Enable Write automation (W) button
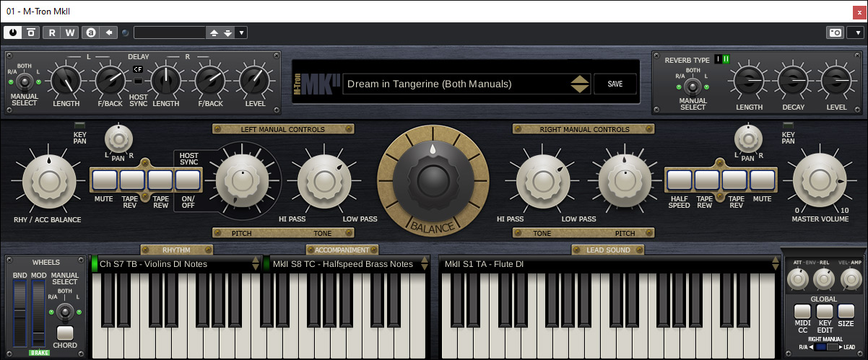This screenshot has width=868, height=360. click(x=69, y=32)
